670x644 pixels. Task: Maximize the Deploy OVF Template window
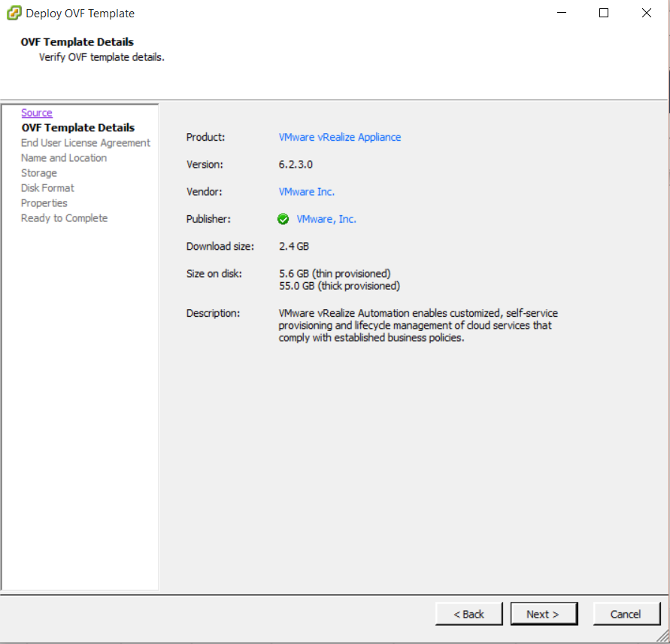point(604,13)
